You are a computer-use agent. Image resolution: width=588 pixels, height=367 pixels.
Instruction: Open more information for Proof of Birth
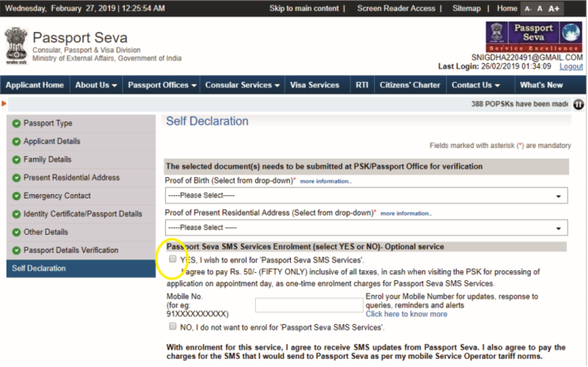click(325, 181)
